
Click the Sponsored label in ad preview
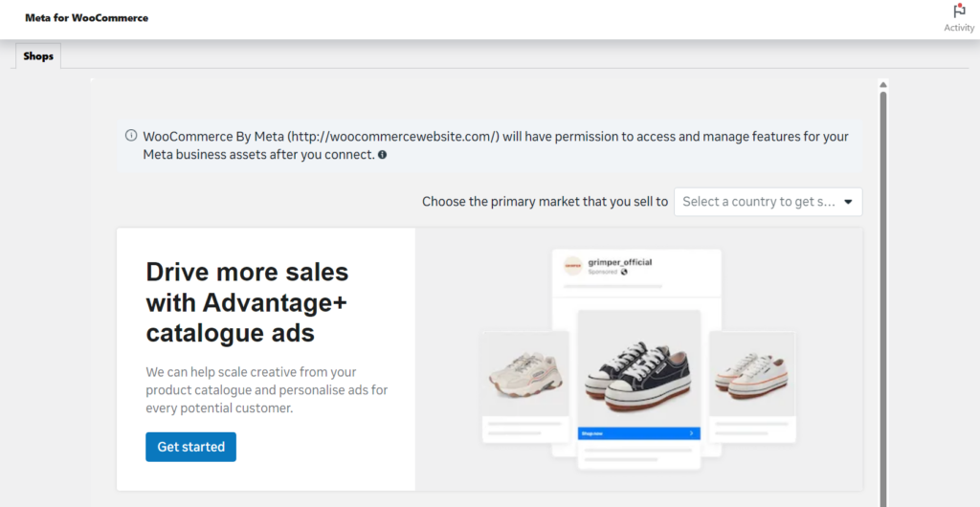[x=603, y=273]
